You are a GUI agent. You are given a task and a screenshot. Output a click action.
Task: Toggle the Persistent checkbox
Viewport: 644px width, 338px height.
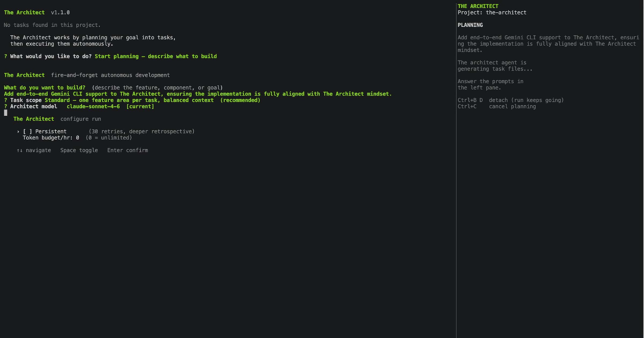click(27, 131)
